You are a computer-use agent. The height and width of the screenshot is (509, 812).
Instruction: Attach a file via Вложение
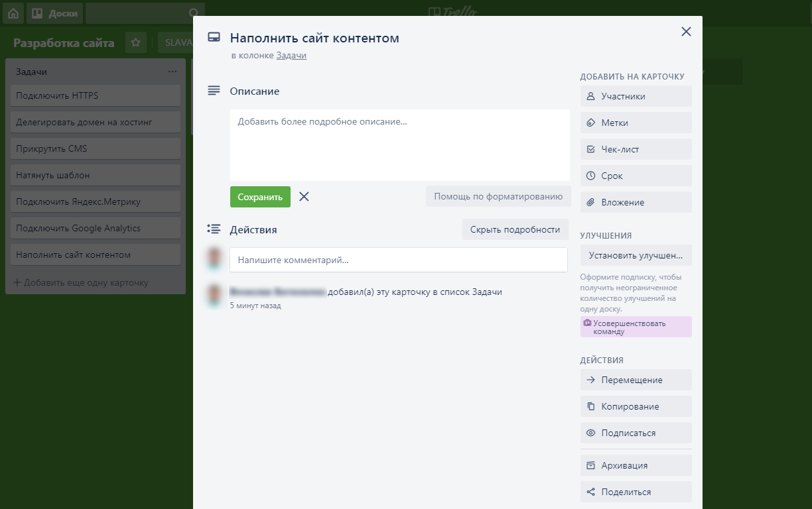(x=636, y=202)
